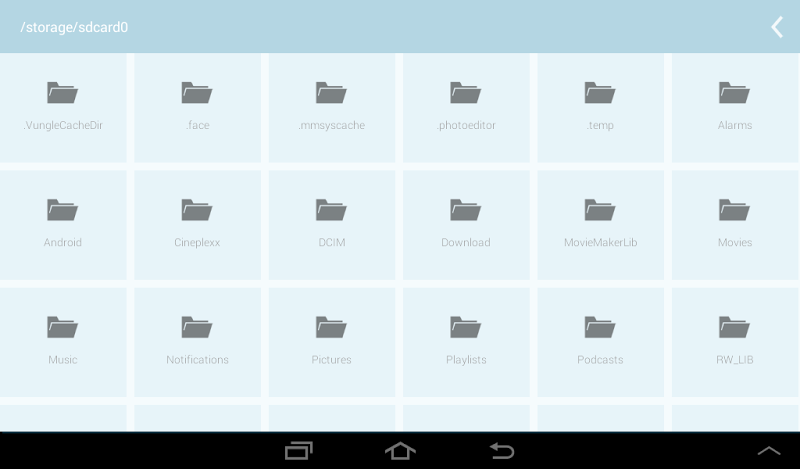800x469 pixels.
Task: Open the Pictures folder icon
Action: click(x=331, y=327)
